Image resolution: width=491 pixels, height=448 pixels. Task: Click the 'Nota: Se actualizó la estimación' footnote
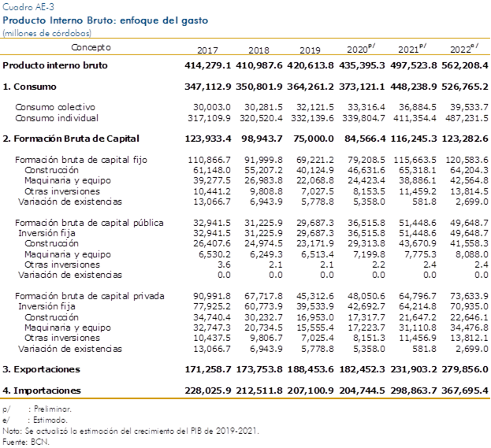131,431
